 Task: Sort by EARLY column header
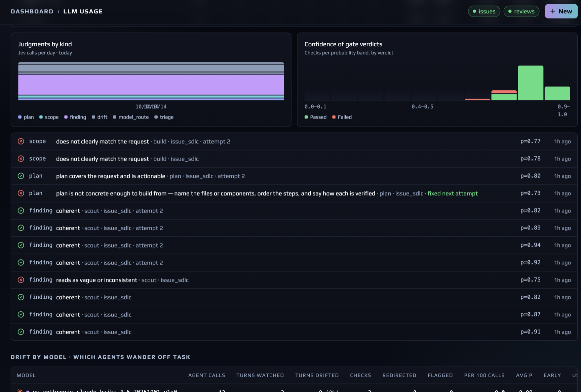552,375
